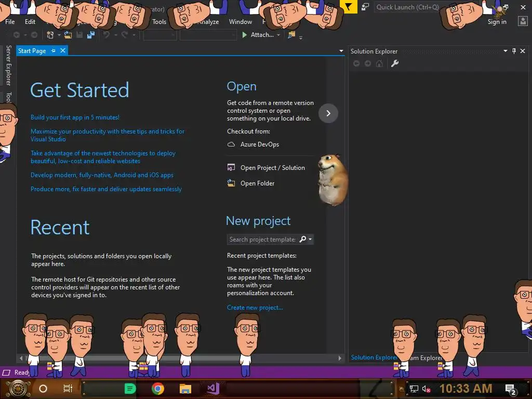The width and height of the screenshot is (532, 399).
Task: Click the green Attach play icon
Action: [244, 35]
